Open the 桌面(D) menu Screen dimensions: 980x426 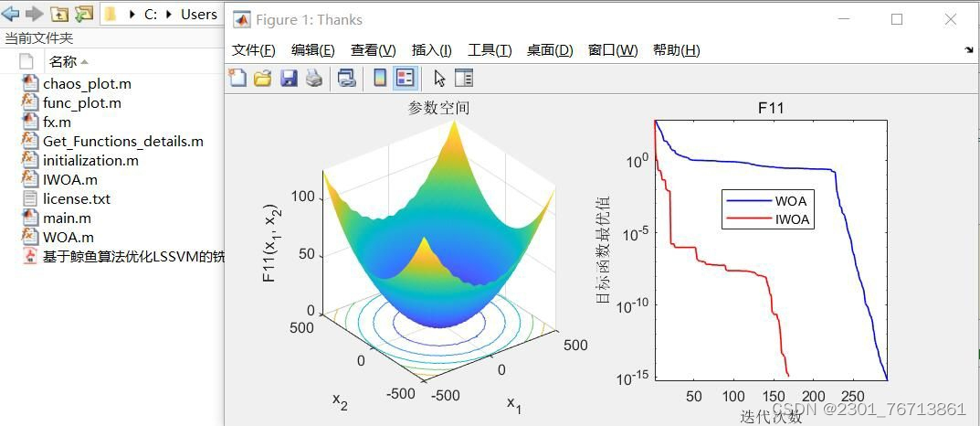coord(550,50)
